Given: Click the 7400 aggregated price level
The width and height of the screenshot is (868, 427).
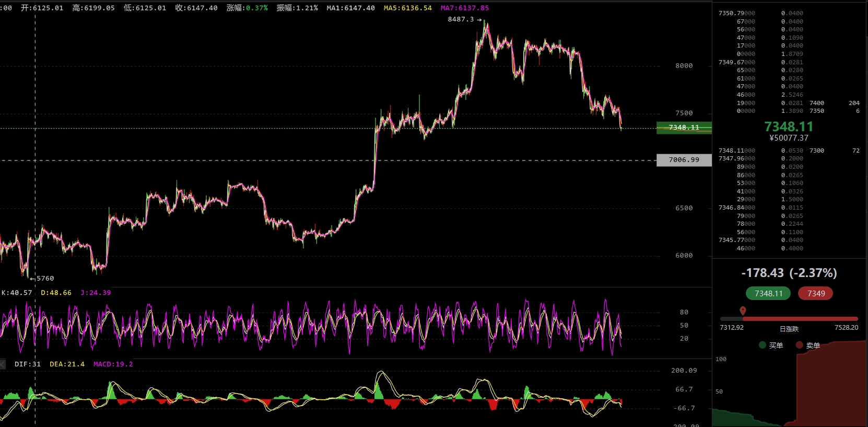Looking at the screenshot, I should pyautogui.click(x=817, y=103).
